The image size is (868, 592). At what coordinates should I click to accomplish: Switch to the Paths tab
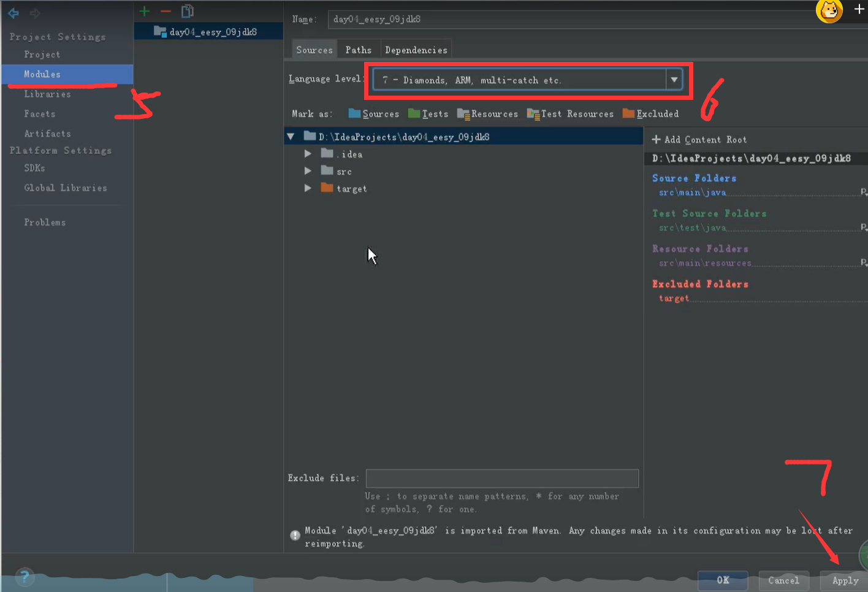[359, 50]
